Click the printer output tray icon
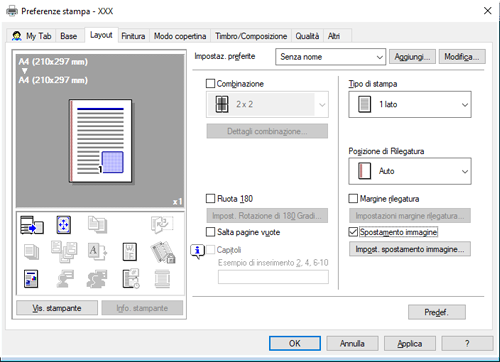 (32, 225)
